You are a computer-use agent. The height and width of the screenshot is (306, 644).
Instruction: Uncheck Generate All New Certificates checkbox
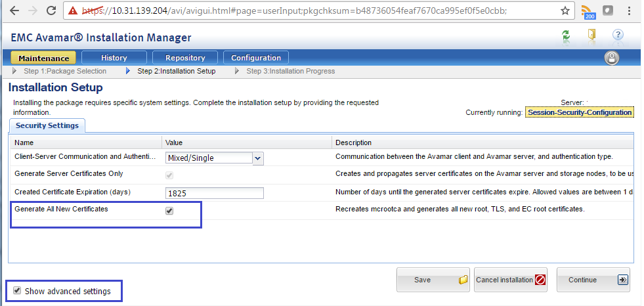(x=169, y=211)
